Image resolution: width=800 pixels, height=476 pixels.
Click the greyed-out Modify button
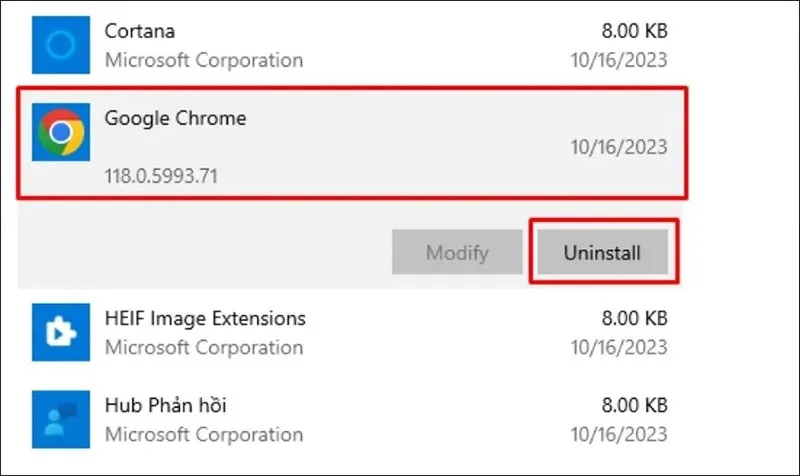click(457, 252)
